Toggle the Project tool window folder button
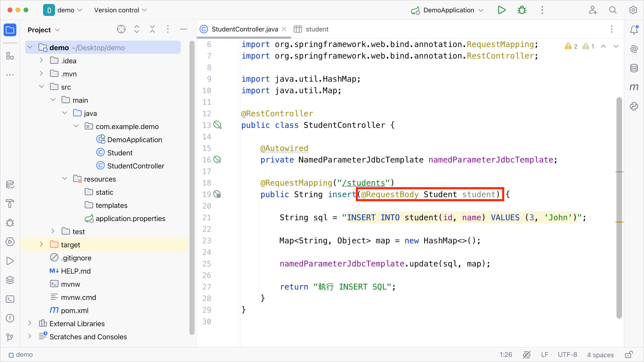The width and height of the screenshot is (644, 362). [x=10, y=30]
